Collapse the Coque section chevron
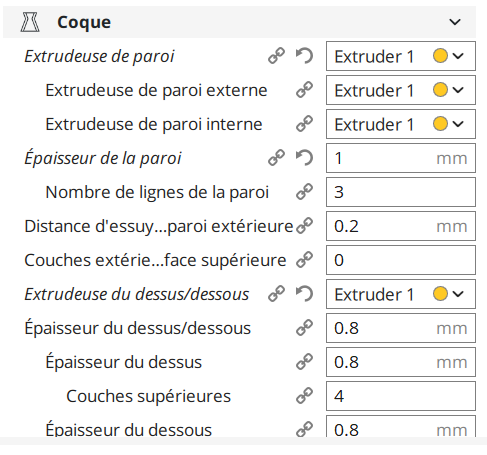The width and height of the screenshot is (487, 455). (x=455, y=22)
